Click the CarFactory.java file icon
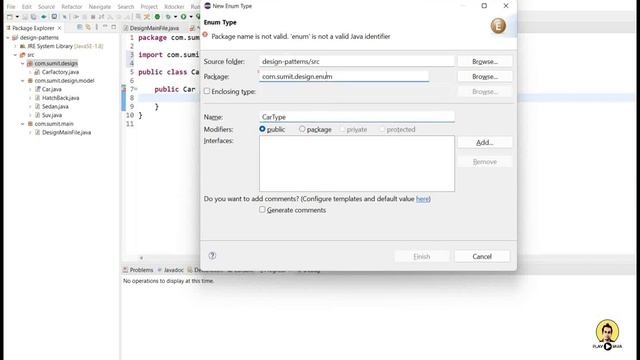 pyautogui.click(x=37, y=72)
